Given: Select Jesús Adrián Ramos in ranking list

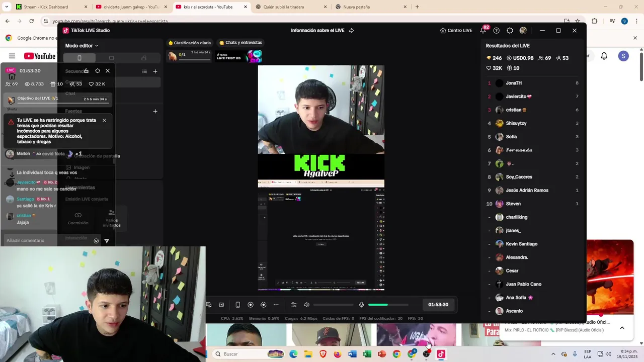Looking at the screenshot, I should [x=532, y=191].
